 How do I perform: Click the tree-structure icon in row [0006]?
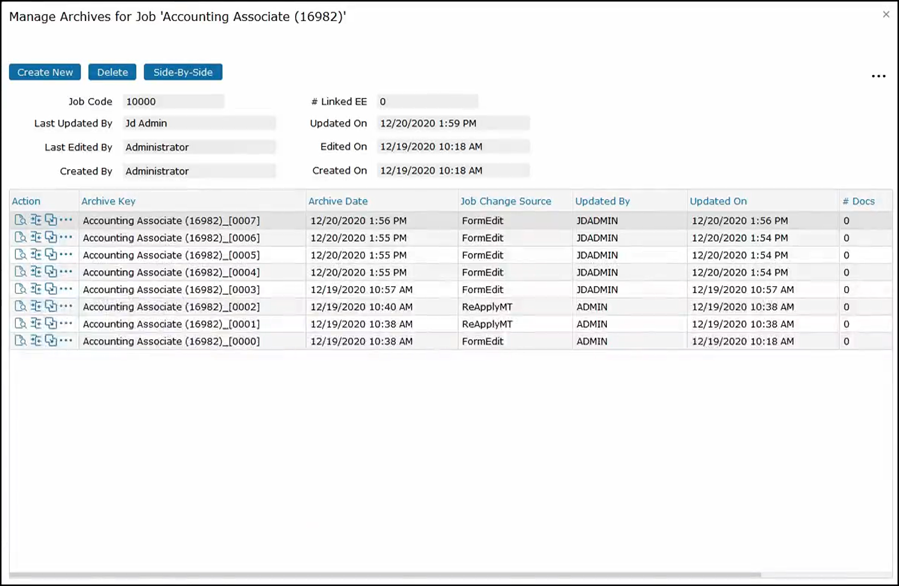35,238
